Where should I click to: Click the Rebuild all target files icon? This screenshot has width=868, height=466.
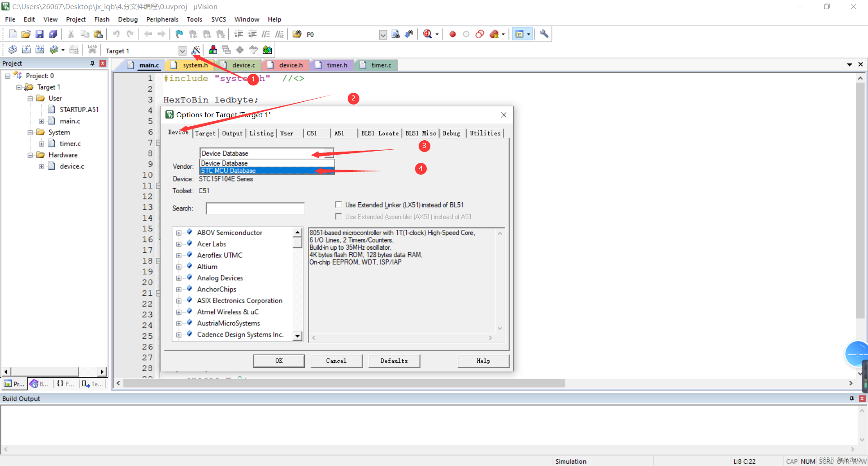pos(40,50)
